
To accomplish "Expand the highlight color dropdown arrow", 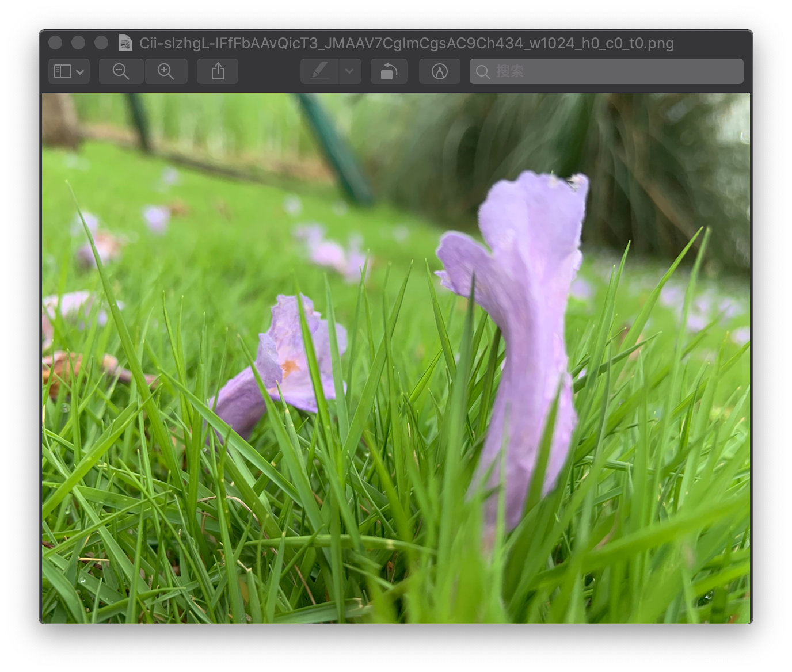I will [x=350, y=71].
